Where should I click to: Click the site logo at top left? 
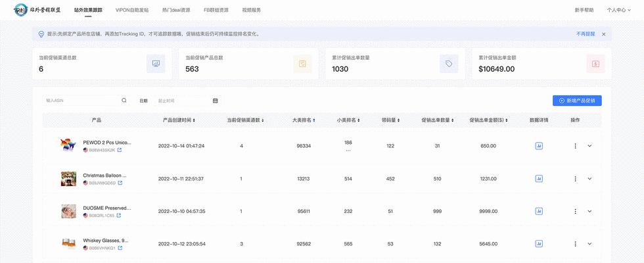37,9
